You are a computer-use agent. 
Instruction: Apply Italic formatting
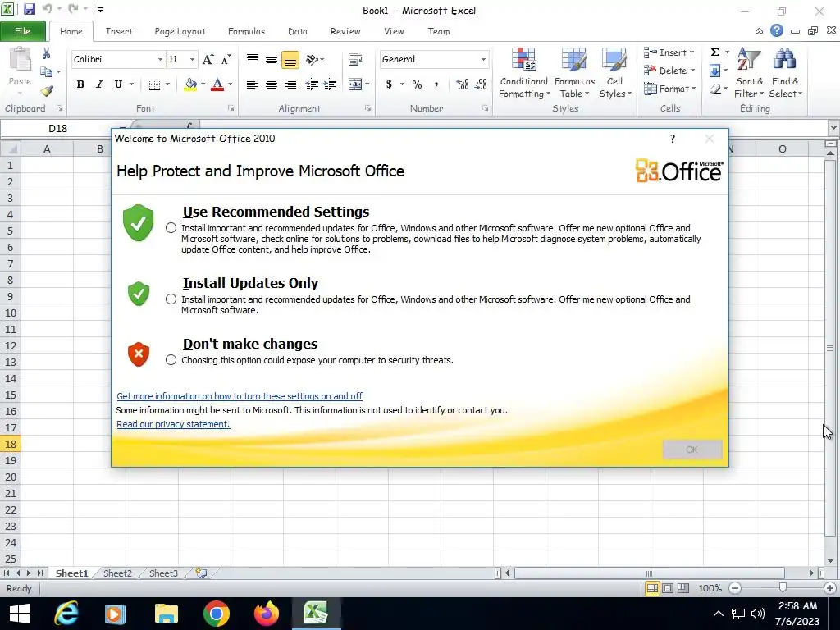[99, 84]
